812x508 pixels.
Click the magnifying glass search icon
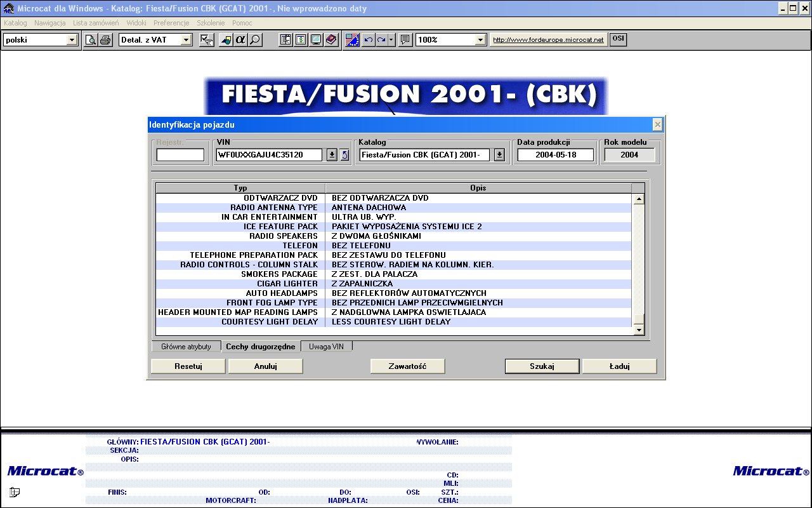click(x=254, y=40)
